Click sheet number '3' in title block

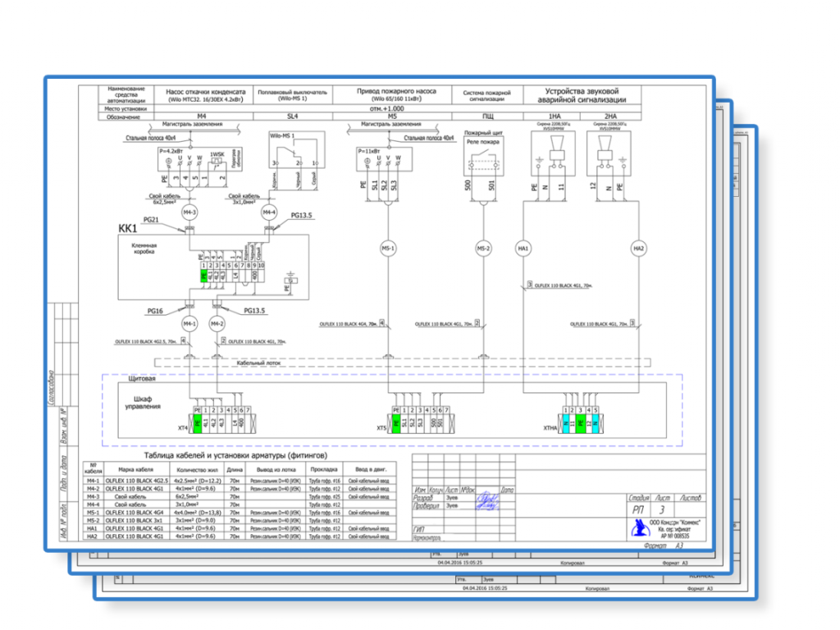point(662,509)
